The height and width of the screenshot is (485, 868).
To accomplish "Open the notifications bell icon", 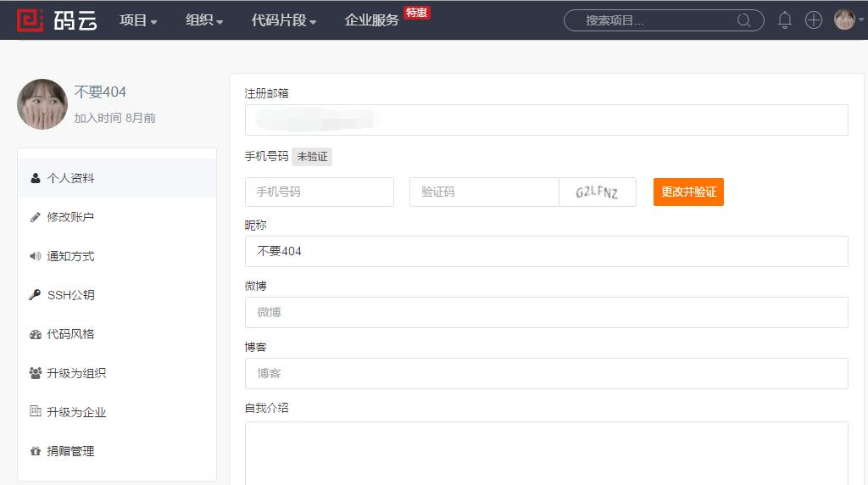I will [784, 20].
